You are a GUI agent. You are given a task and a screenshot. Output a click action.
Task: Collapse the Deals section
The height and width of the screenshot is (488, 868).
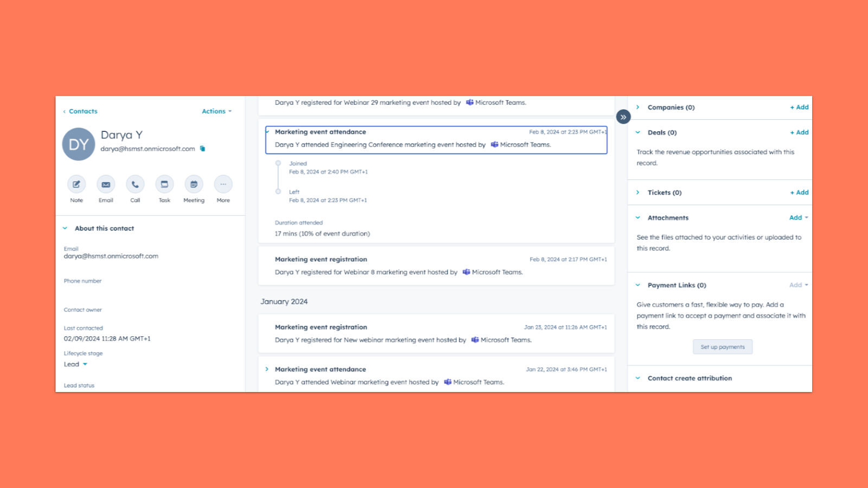point(639,132)
